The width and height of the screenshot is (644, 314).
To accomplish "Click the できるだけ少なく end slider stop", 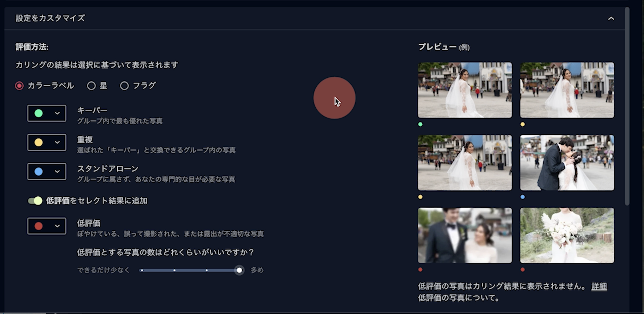I will click(142, 270).
